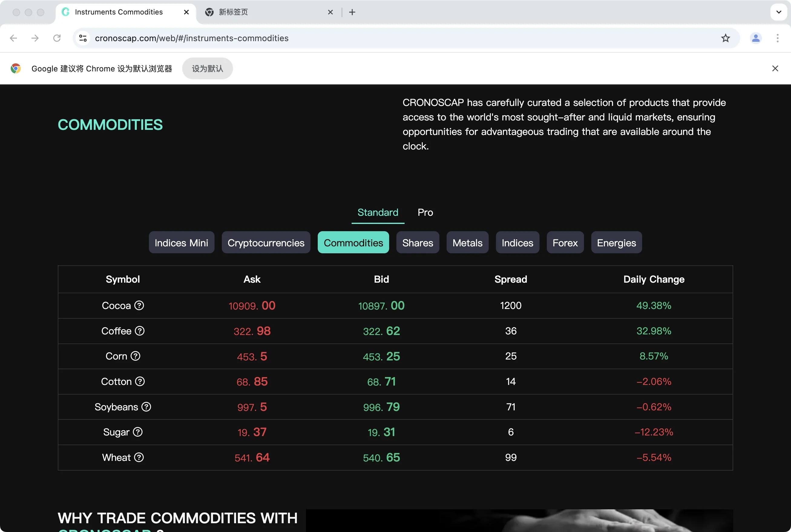Click the Wheat bid price 540.65
Screen dimensions: 791x532
381,457
